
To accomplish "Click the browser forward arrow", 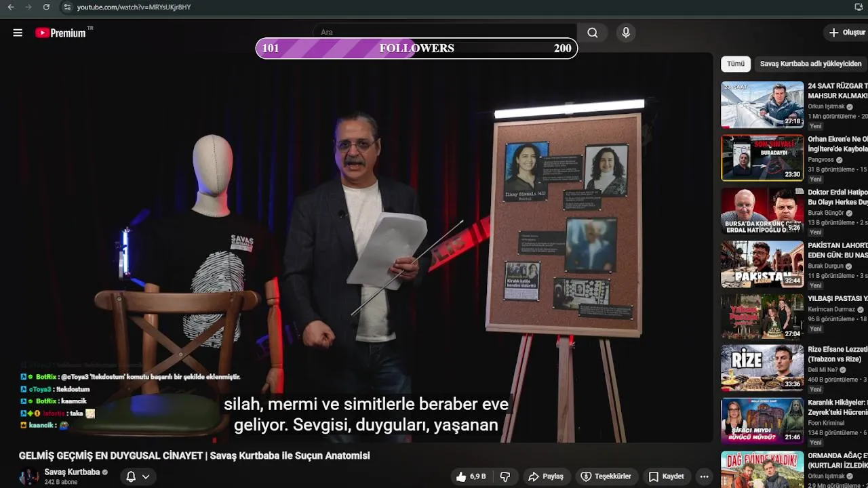I will (28, 7).
